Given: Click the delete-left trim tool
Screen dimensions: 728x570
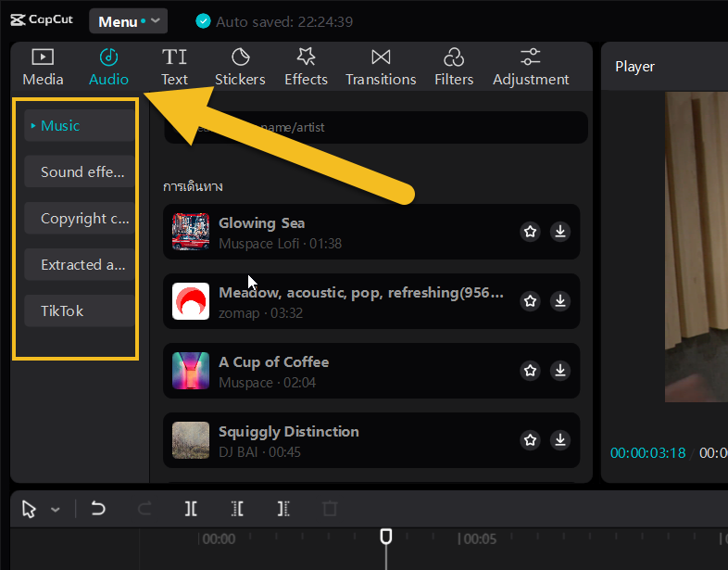Looking at the screenshot, I should click(x=237, y=509).
